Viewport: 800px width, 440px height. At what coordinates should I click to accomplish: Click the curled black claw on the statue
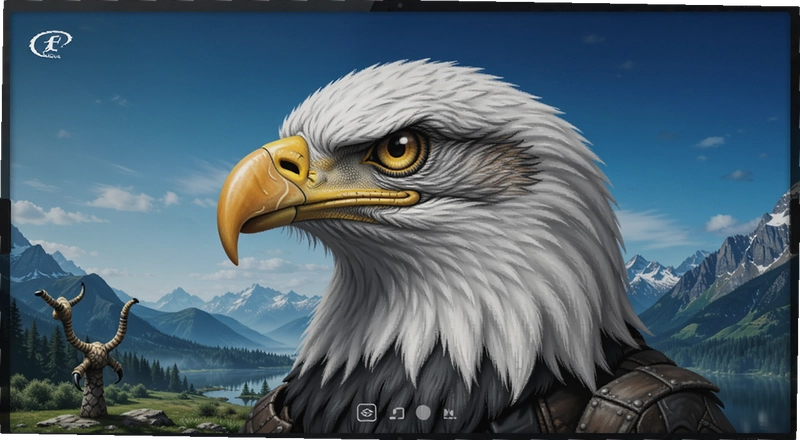tap(77, 381)
